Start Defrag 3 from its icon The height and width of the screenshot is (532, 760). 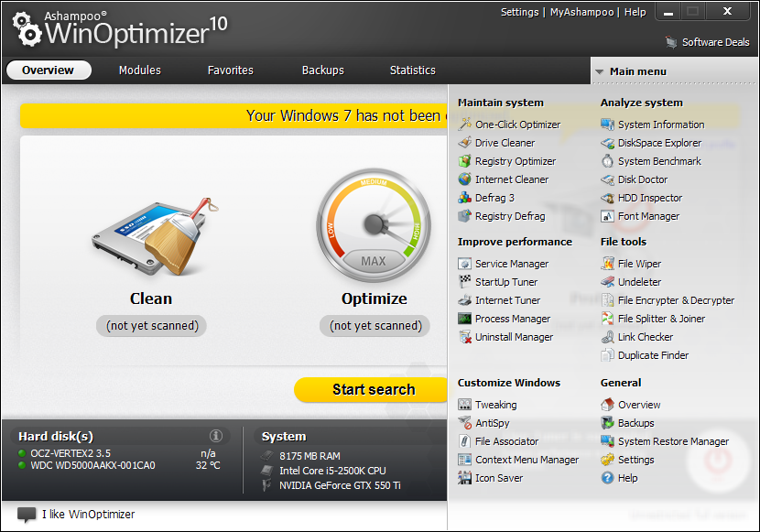pyautogui.click(x=465, y=198)
